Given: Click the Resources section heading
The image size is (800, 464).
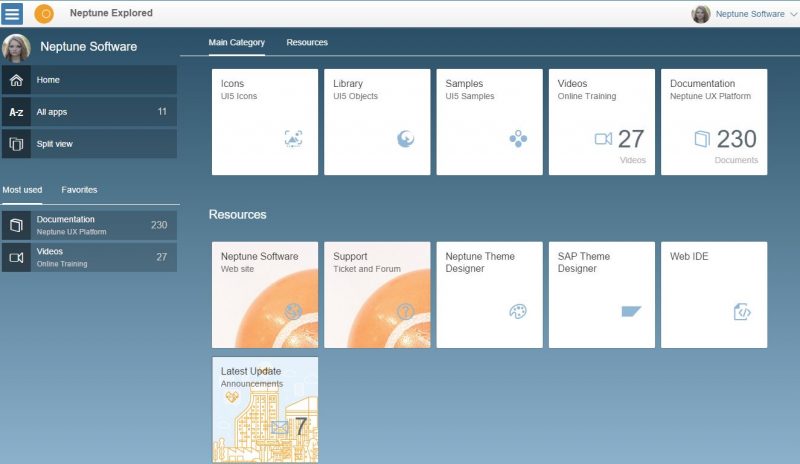Looking at the screenshot, I should point(238,215).
